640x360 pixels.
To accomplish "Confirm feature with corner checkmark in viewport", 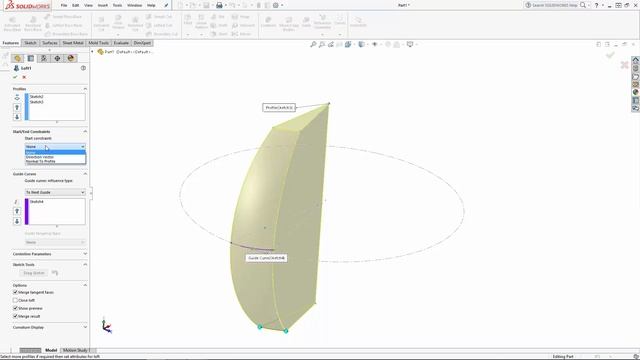I will (x=610, y=55).
